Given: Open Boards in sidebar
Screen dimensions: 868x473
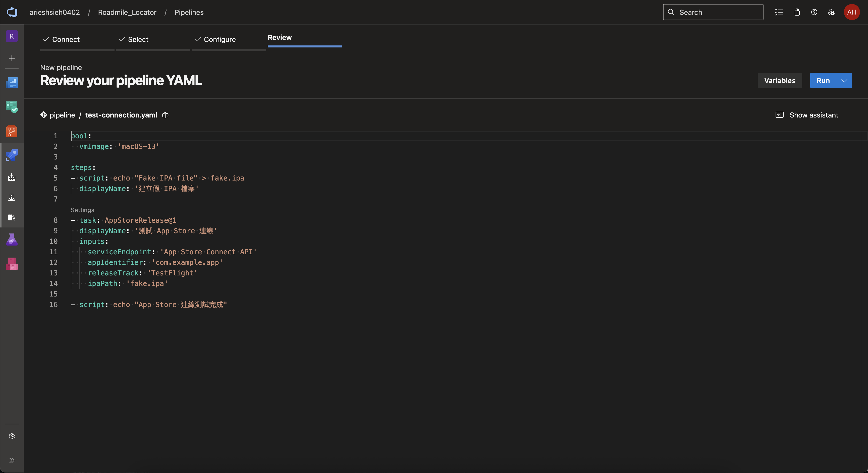Looking at the screenshot, I should point(12,107).
